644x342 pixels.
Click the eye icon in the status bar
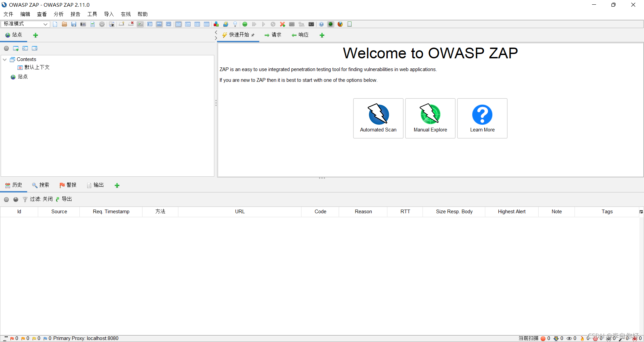click(569, 338)
